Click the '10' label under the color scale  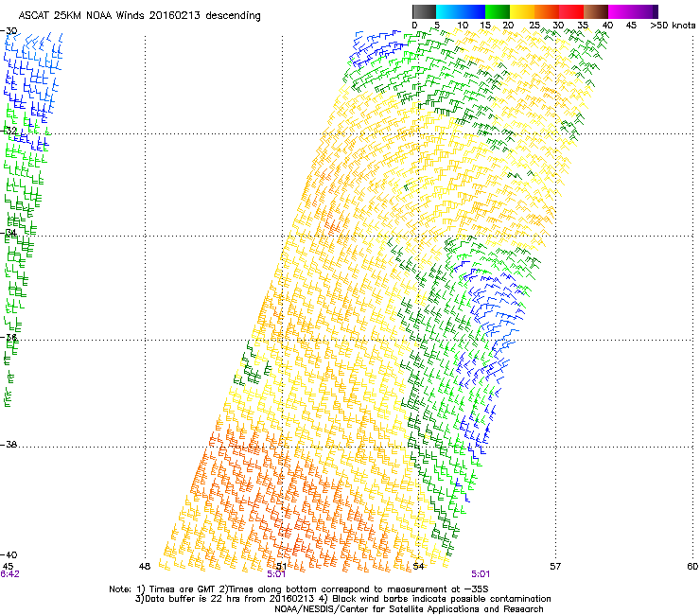pyautogui.click(x=463, y=26)
